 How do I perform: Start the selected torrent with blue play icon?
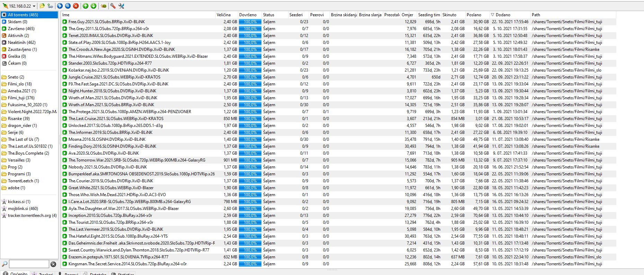click(x=60, y=6)
